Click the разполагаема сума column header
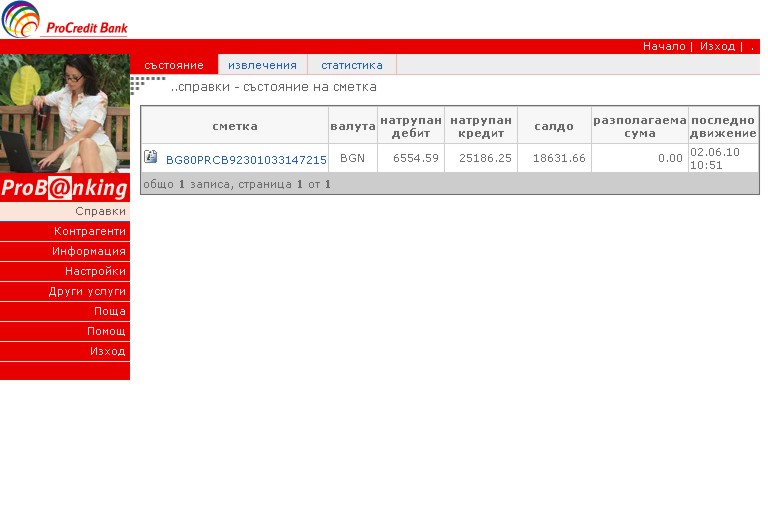This screenshot has width=768, height=512. click(x=640, y=125)
